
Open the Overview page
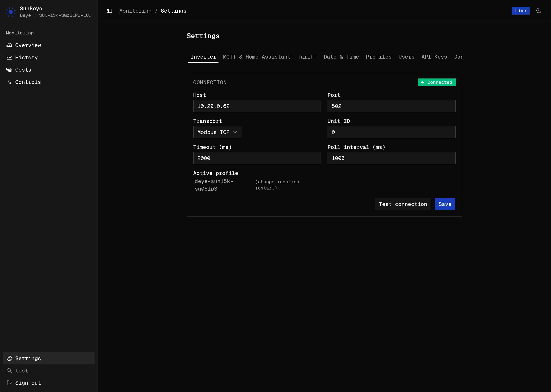[49, 45]
